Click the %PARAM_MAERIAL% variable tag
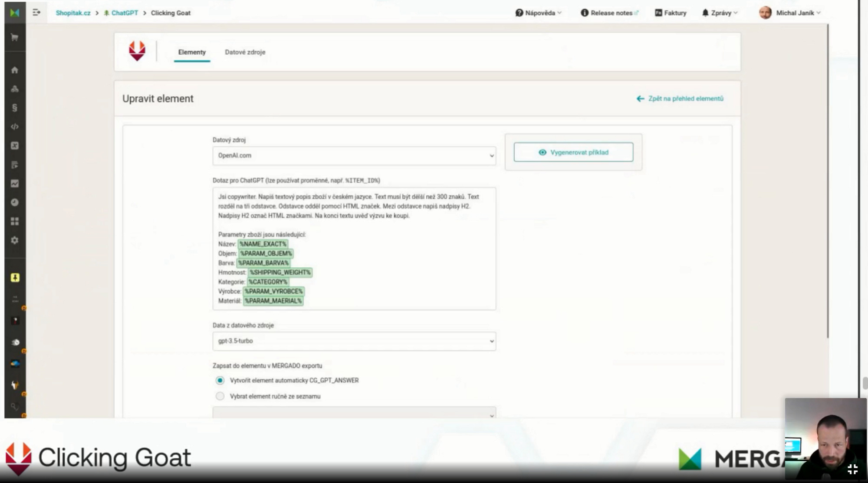 (x=273, y=301)
